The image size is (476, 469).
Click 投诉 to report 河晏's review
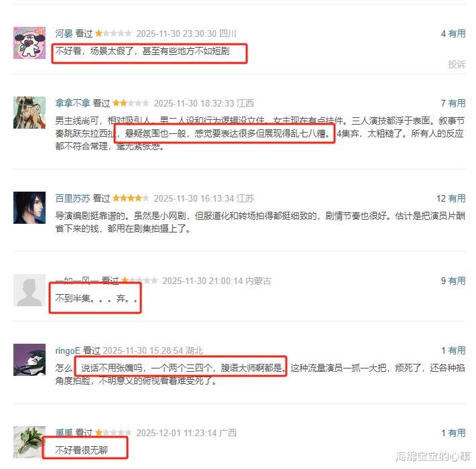[457, 64]
